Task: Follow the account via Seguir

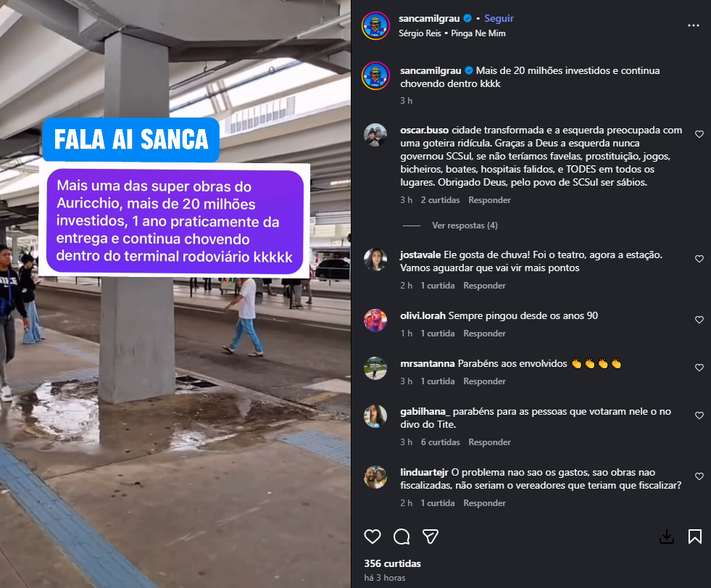Action: coord(499,19)
